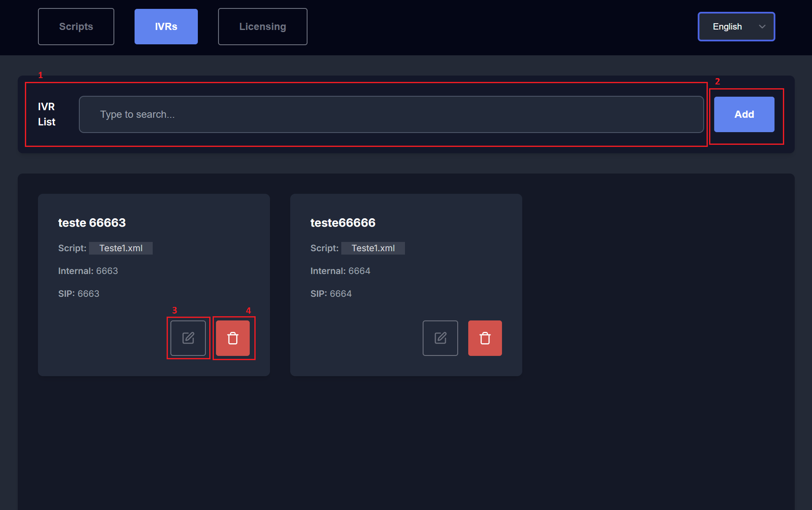Delete the teste 66663 IVR

coord(233,338)
